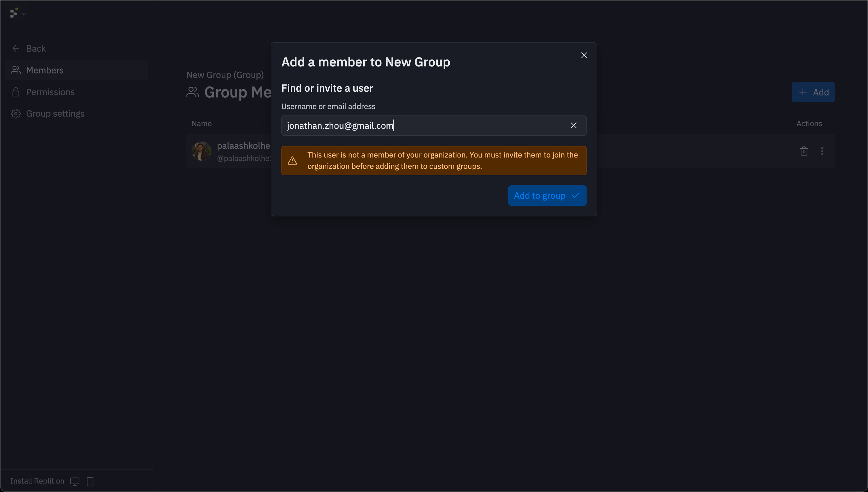Open member actions three-dot menu
Image resolution: width=868 pixels, height=492 pixels.
tap(822, 151)
